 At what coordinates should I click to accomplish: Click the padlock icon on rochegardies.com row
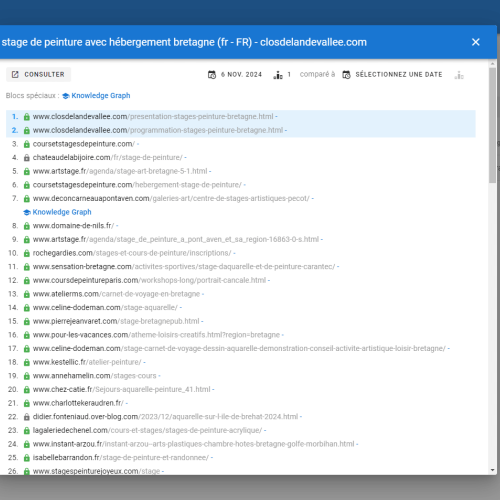coord(27,254)
